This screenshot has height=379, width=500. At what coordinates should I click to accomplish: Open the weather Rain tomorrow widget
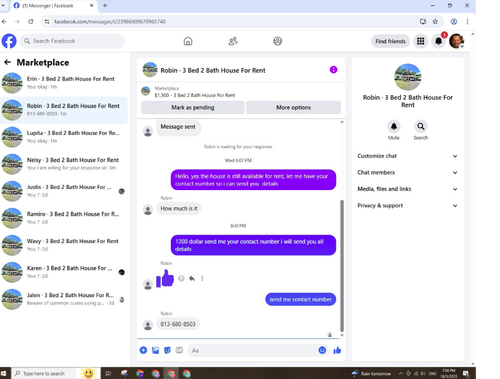pyautogui.click(x=371, y=373)
